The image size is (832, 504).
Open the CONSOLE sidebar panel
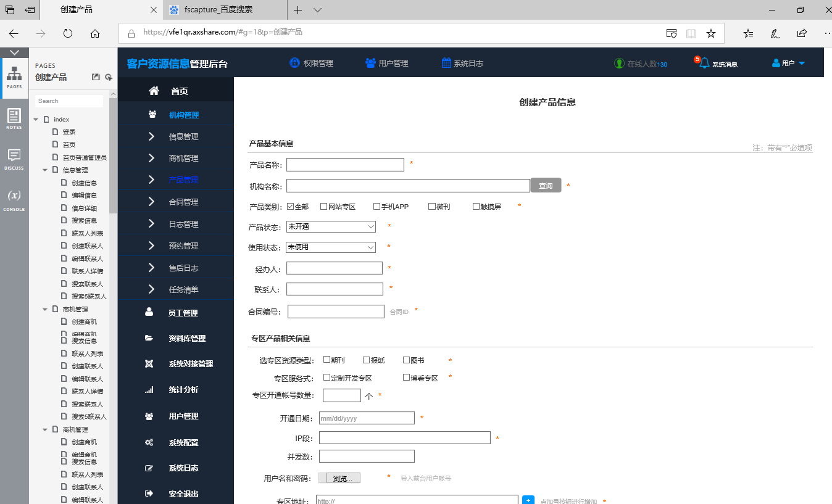(14, 200)
